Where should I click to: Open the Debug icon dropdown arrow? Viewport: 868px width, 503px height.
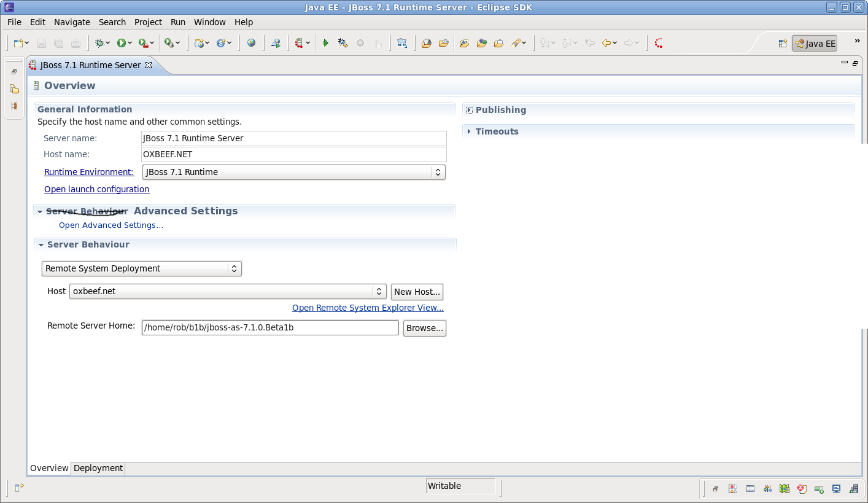[107, 43]
